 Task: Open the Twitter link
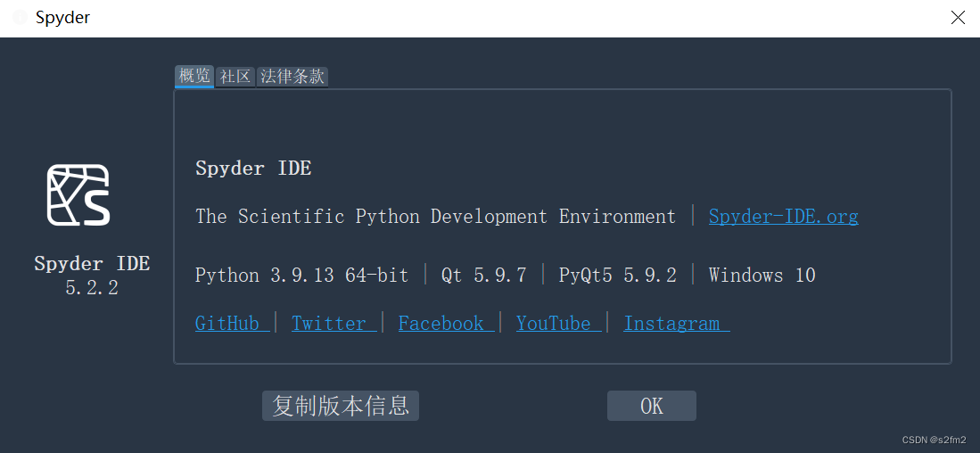coord(334,323)
